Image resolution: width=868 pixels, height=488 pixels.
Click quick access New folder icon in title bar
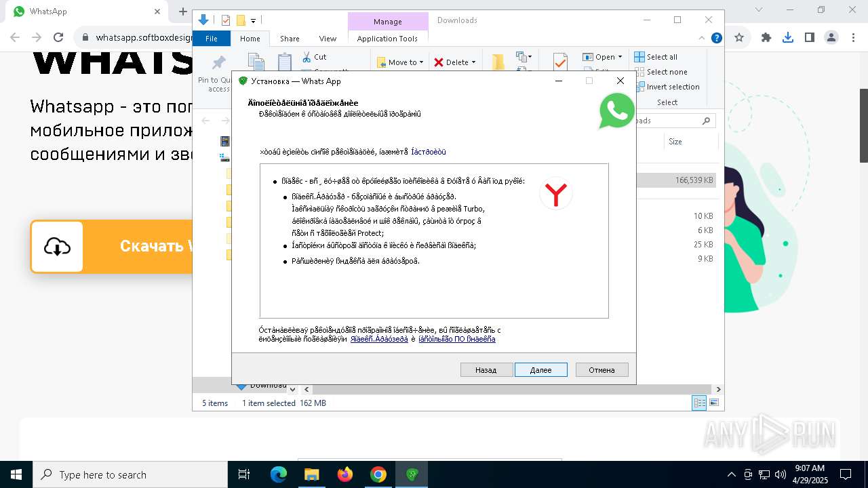pos(241,20)
